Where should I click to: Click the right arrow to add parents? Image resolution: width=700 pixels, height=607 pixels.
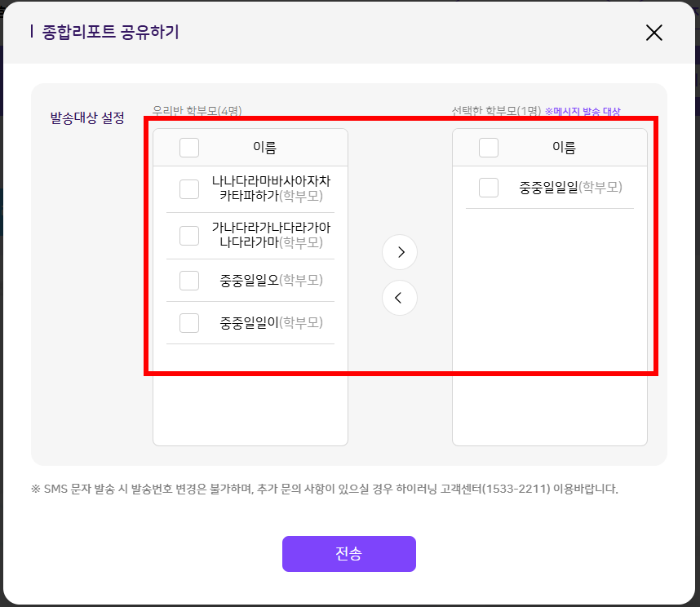pyautogui.click(x=400, y=252)
